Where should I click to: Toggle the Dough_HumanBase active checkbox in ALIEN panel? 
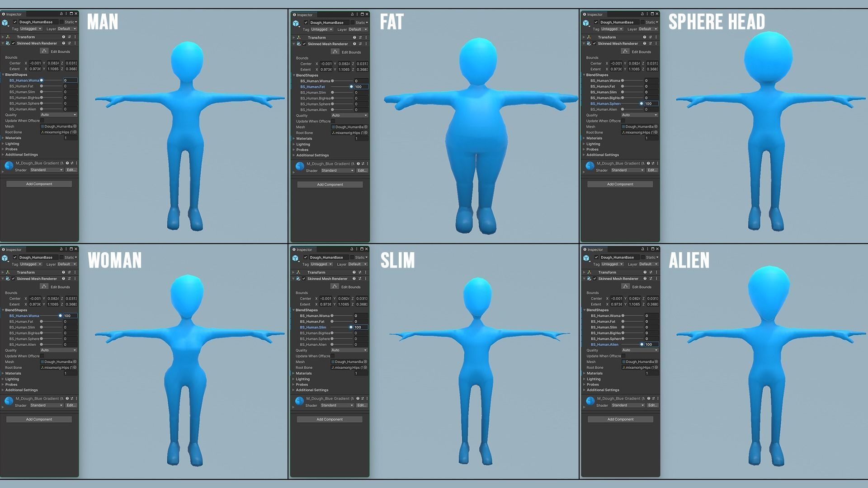[597, 258]
